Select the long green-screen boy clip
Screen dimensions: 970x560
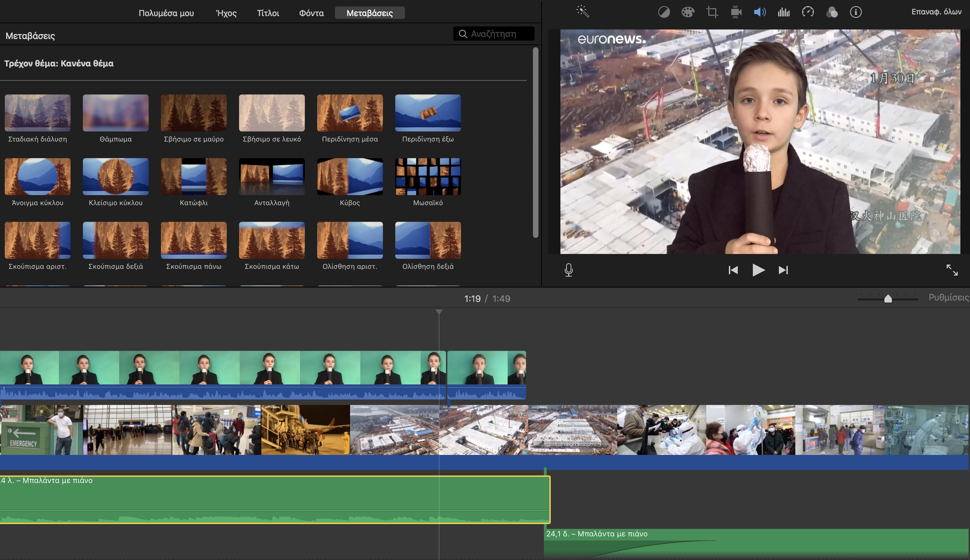click(223, 374)
